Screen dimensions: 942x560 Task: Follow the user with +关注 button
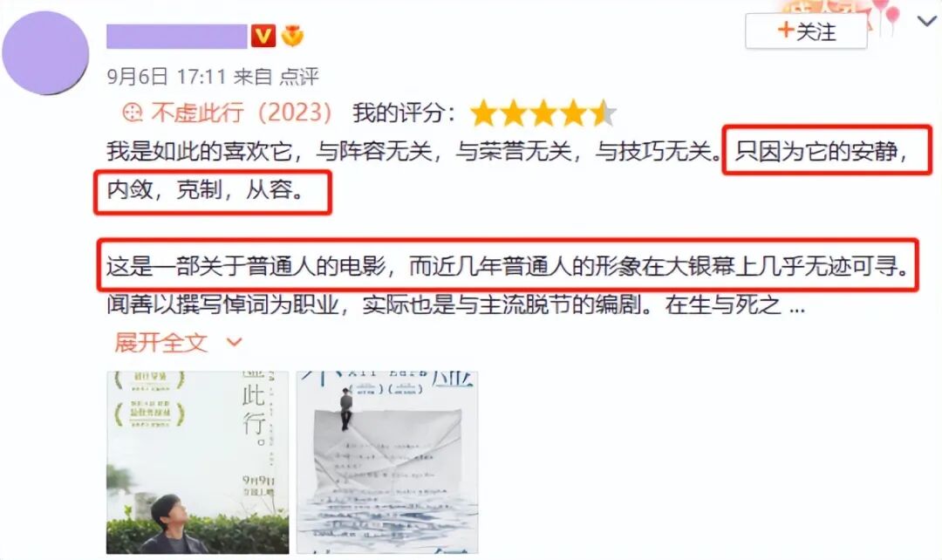[806, 31]
